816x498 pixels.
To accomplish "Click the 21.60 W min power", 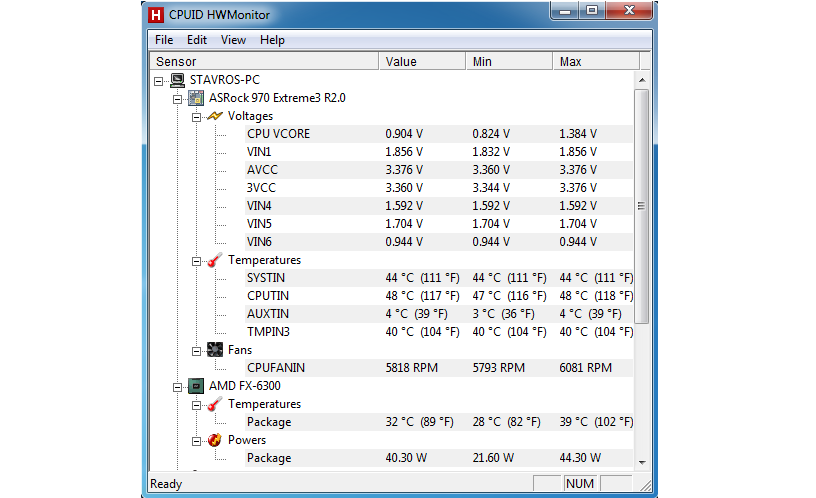I will 493,458.
